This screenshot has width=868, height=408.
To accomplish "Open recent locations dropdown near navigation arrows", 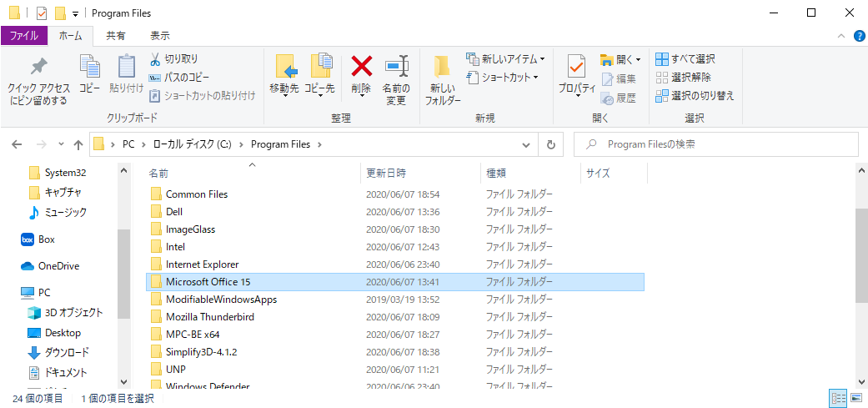I will point(61,145).
